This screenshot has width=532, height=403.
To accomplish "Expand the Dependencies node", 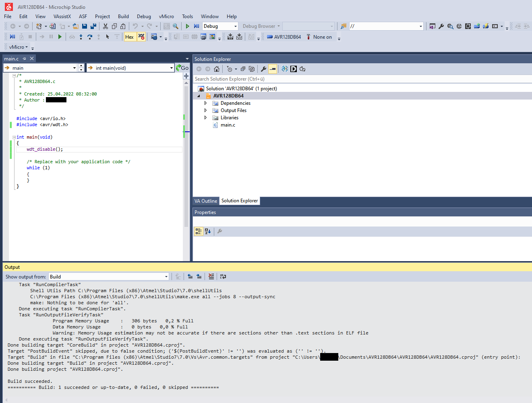I will click(x=205, y=103).
